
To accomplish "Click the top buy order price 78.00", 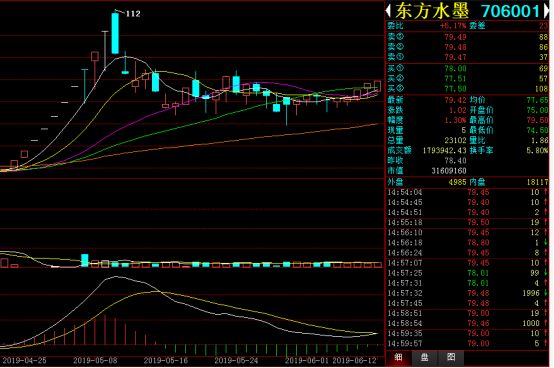I will point(455,69).
